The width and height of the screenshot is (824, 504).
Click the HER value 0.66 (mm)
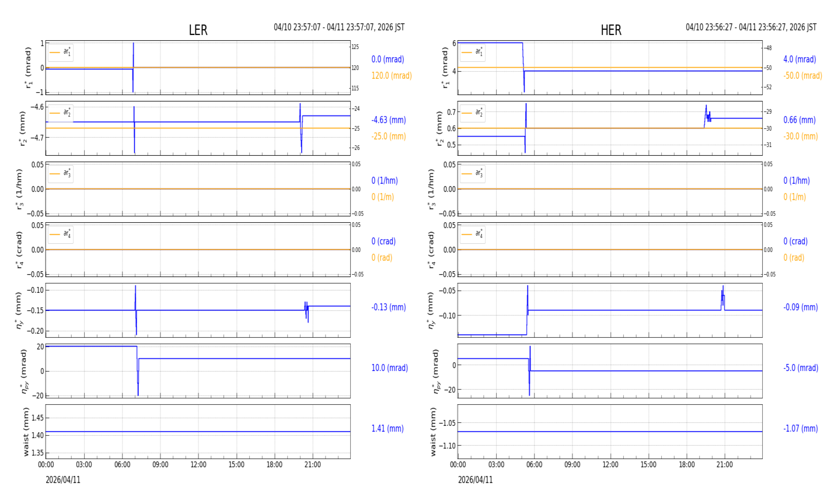click(x=799, y=120)
